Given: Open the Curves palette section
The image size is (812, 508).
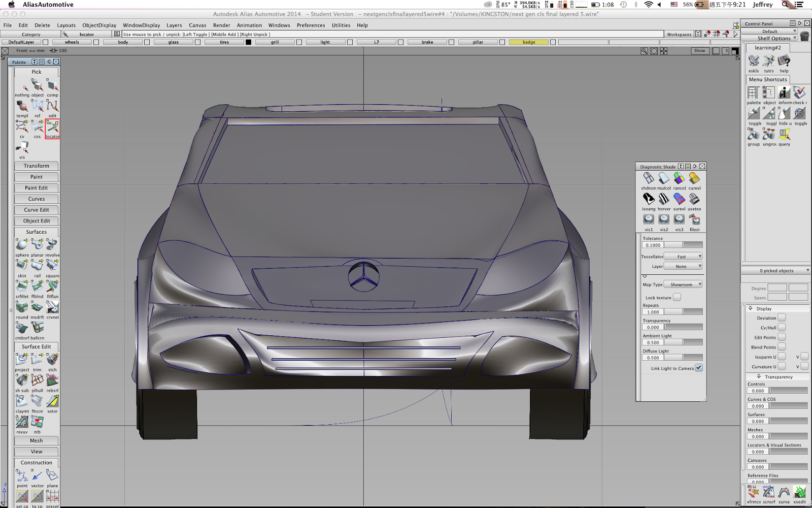Looking at the screenshot, I should (36, 199).
